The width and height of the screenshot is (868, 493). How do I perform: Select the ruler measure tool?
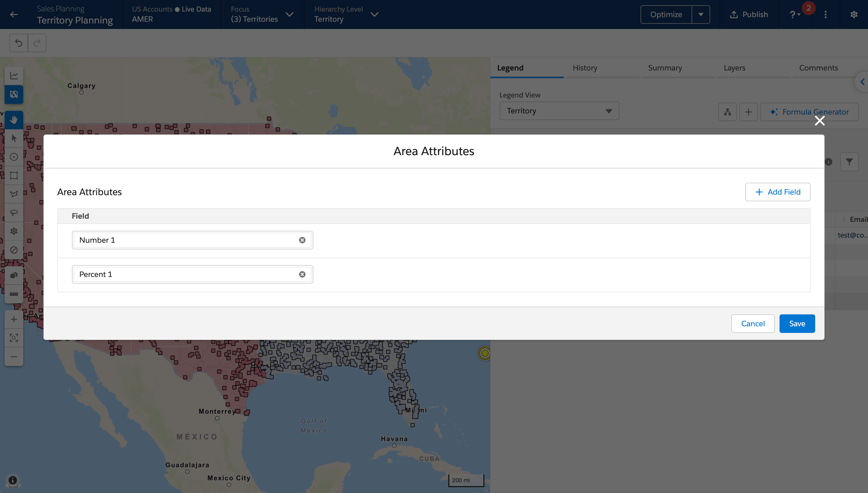(x=14, y=294)
